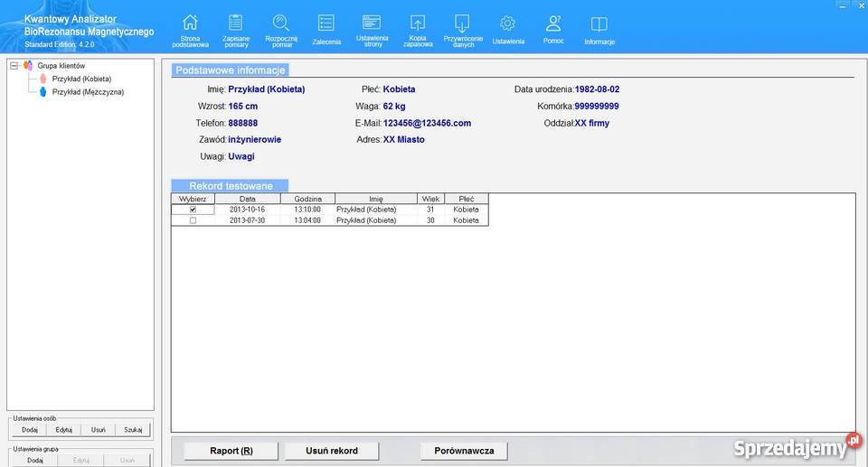The image size is (868, 467).
Task: Uncheck the 2013-10-16 record checkbox
Action: [193, 210]
